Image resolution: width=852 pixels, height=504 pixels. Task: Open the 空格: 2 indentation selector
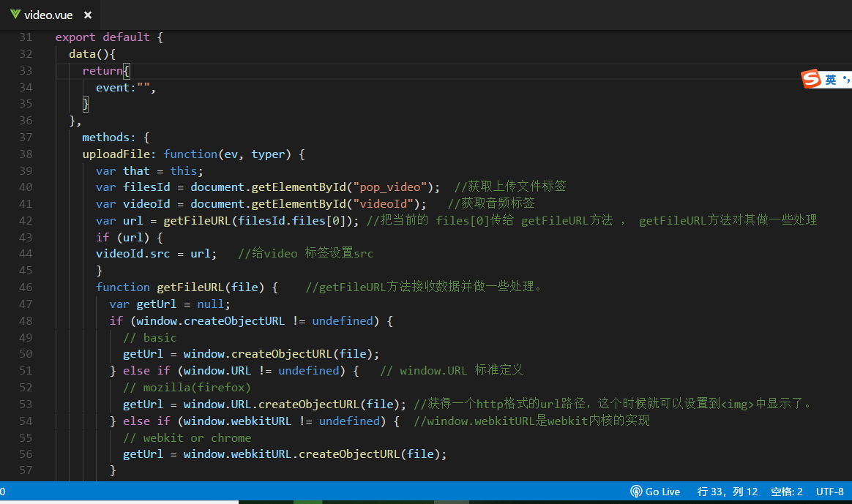click(787, 492)
